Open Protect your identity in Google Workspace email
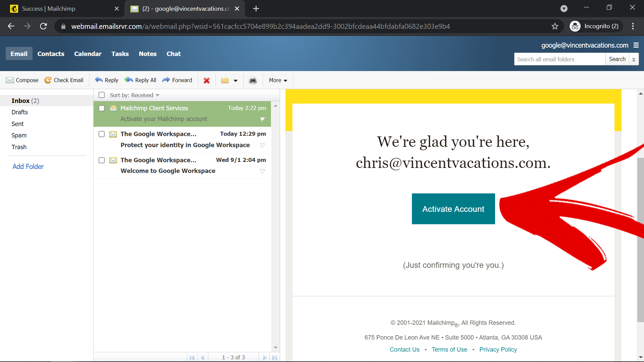Screen dimensions: 644x362 tap(182, 139)
